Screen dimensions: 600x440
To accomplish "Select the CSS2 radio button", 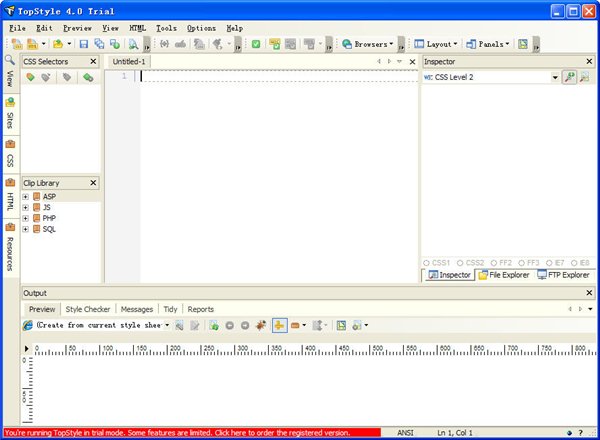I will coord(461,262).
